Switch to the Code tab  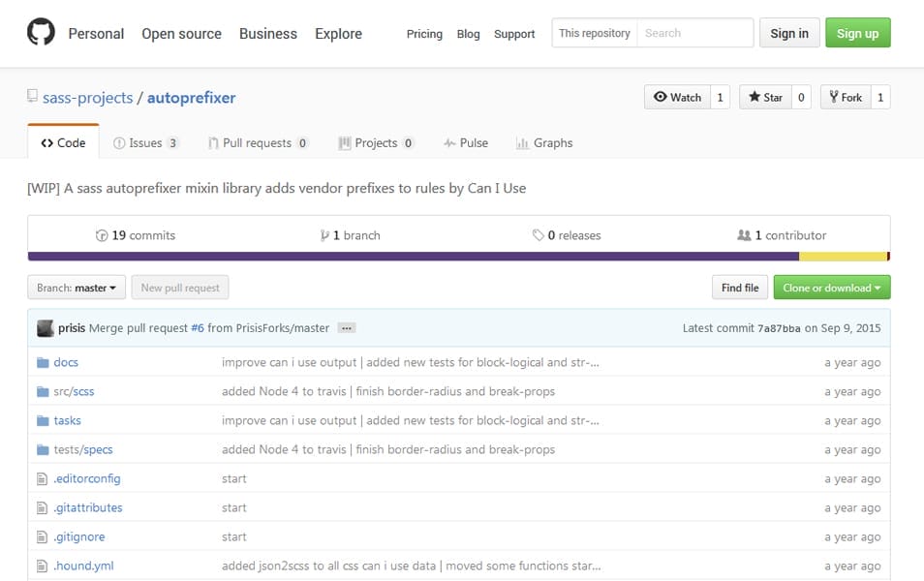pyautogui.click(x=63, y=142)
